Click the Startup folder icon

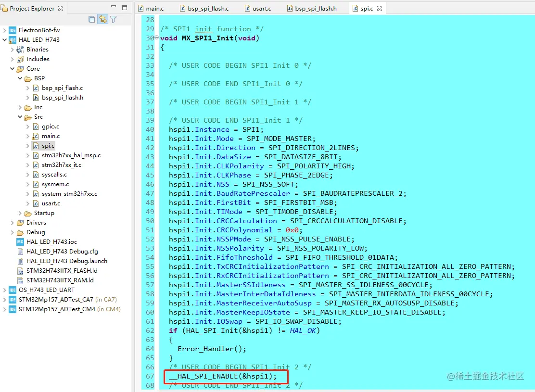click(x=28, y=213)
